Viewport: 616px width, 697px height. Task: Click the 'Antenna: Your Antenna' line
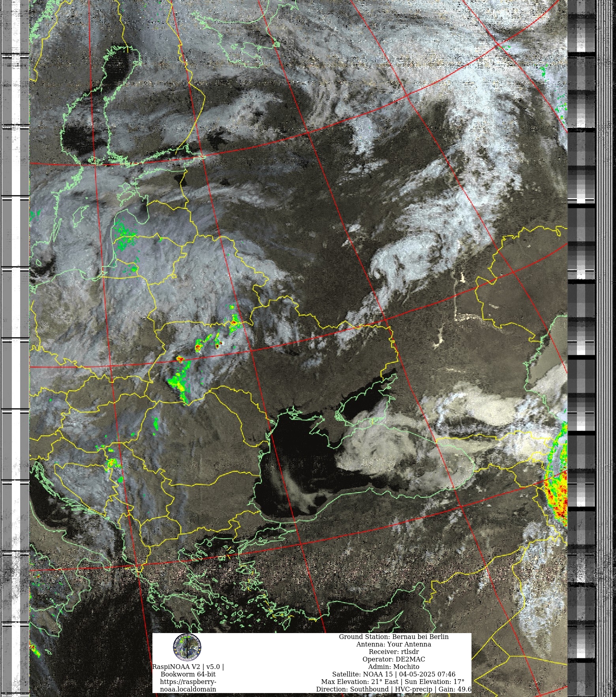tap(394, 644)
